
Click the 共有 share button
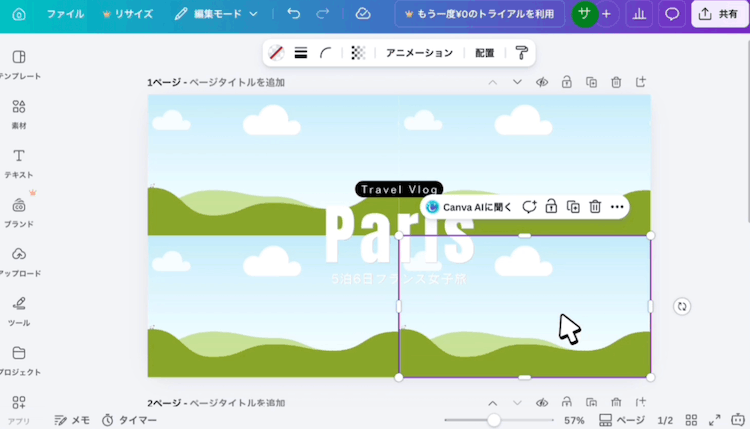pos(720,14)
